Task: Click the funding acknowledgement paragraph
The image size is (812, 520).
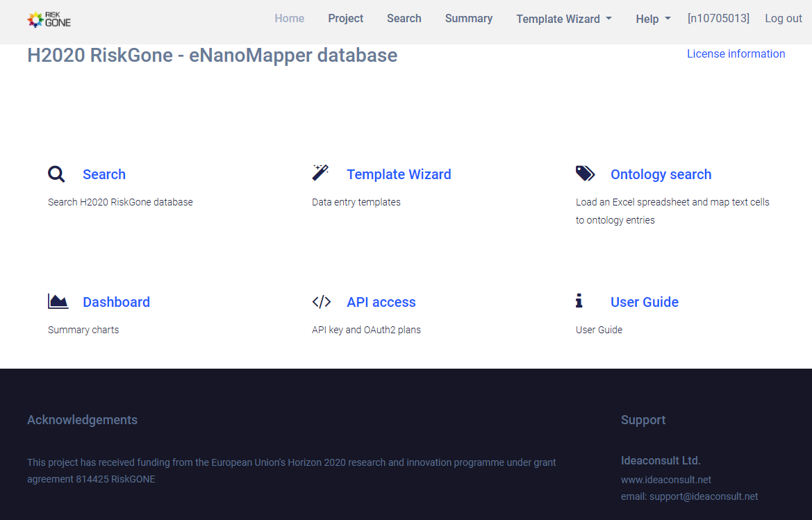Action: click(x=292, y=471)
